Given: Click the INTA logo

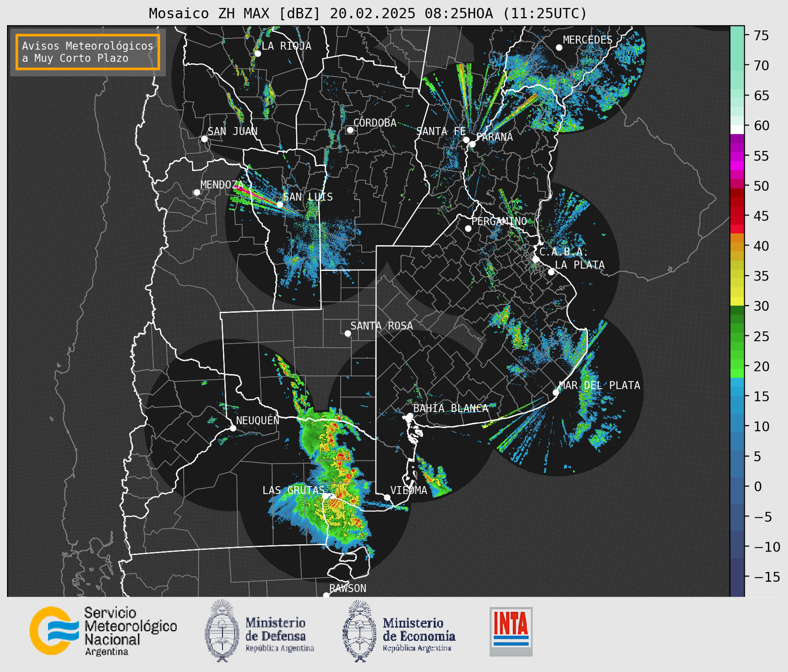Looking at the screenshot, I should coord(511,631).
